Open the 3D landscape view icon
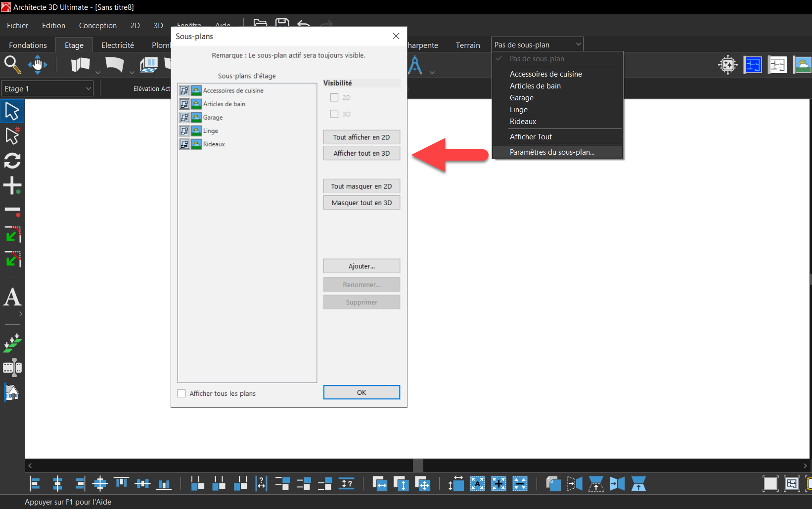The image size is (812, 509). click(x=802, y=65)
